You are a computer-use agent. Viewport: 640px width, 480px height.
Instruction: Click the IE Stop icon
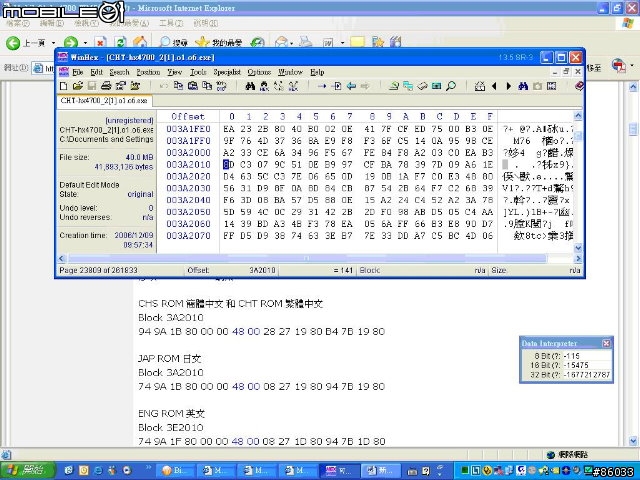point(100,42)
